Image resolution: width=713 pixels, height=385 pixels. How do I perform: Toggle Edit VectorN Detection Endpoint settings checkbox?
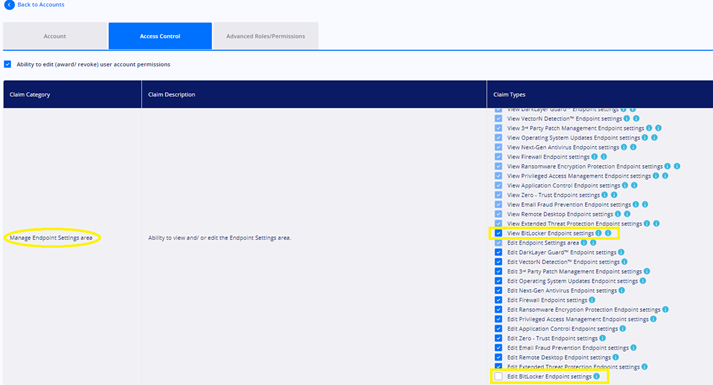point(498,262)
